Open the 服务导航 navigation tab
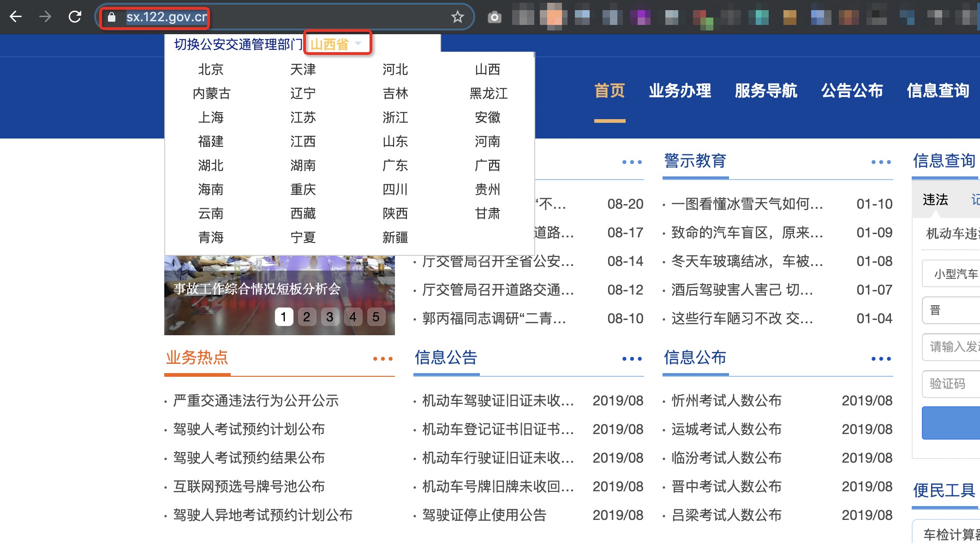This screenshot has width=980, height=543. [766, 90]
